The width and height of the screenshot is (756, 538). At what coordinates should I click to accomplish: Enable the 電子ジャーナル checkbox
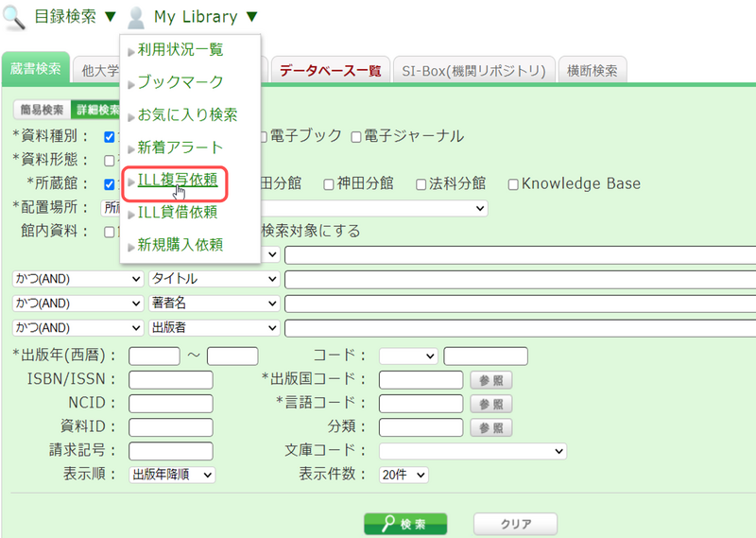coord(356,137)
